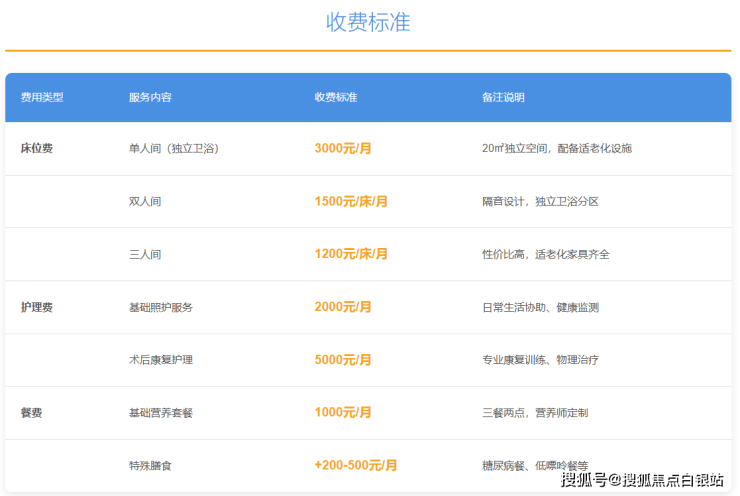Click the 1200元/床/月 price
The width and height of the screenshot is (740, 496).
(x=351, y=254)
